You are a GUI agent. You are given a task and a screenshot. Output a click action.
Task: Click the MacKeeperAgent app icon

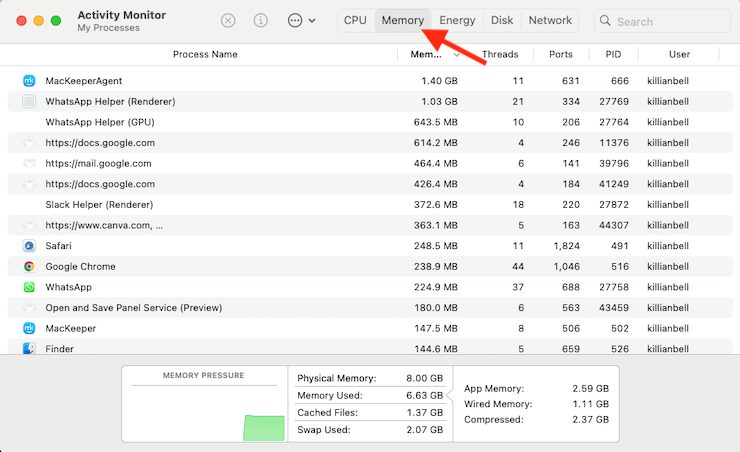coord(29,81)
